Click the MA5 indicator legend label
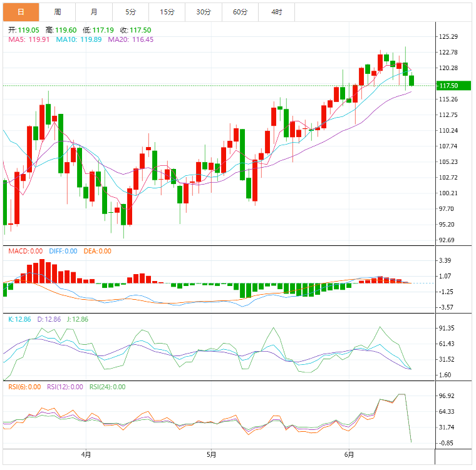 (x=28, y=39)
